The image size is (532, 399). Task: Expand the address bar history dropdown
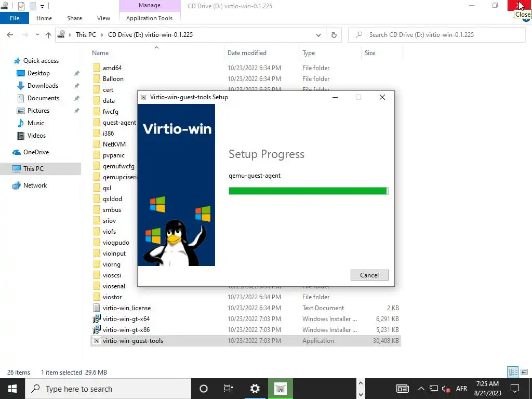coord(318,35)
